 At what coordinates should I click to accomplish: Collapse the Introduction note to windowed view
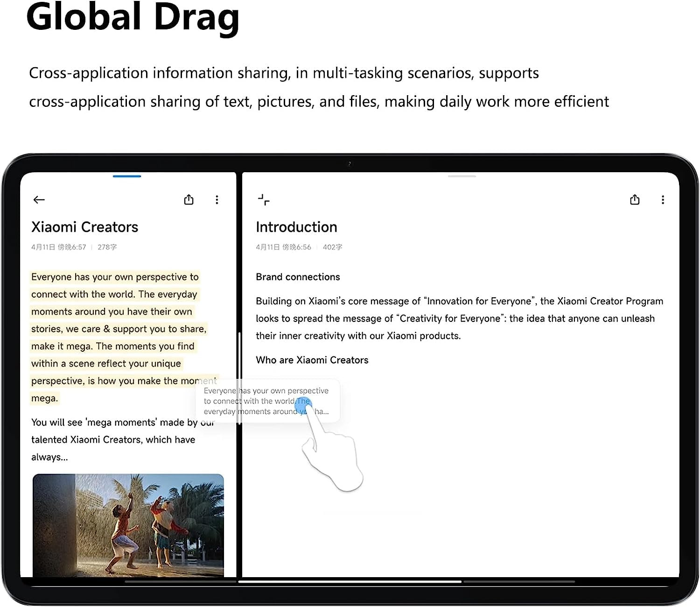[x=264, y=200]
